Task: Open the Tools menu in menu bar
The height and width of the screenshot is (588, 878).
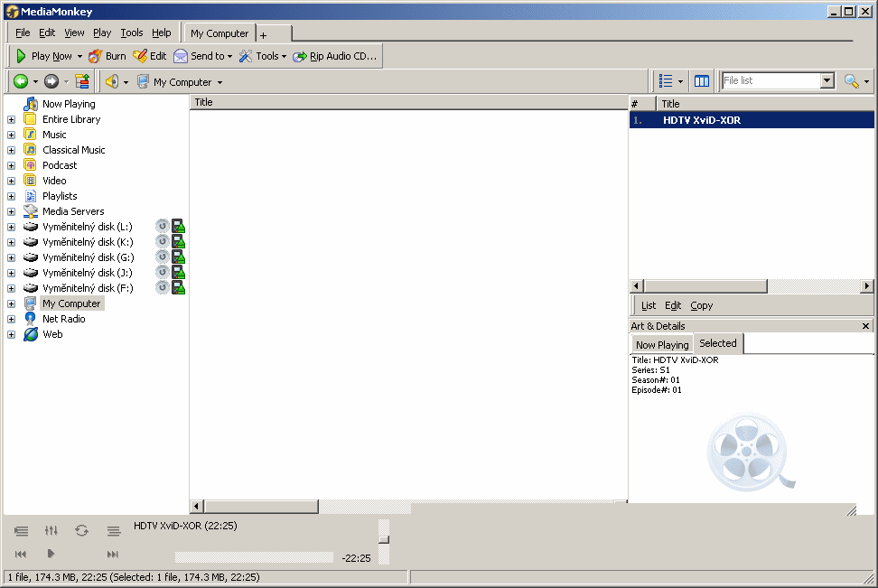Action: (x=132, y=33)
